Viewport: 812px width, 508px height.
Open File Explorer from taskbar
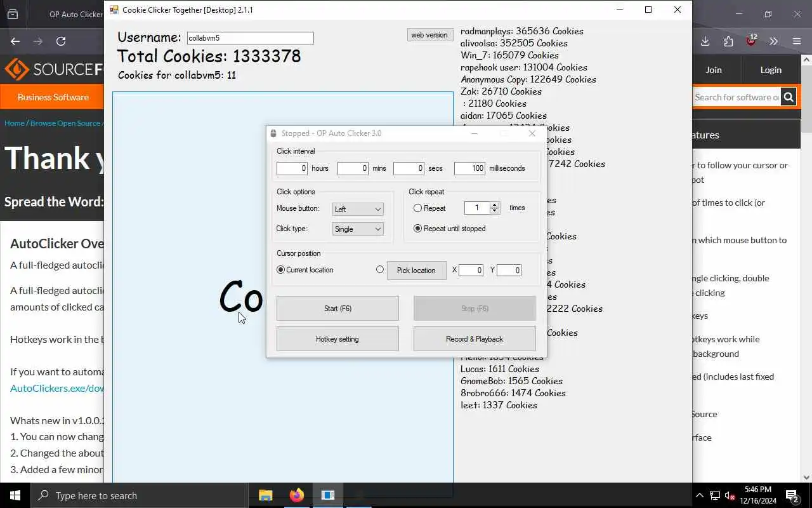tap(265, 495)
